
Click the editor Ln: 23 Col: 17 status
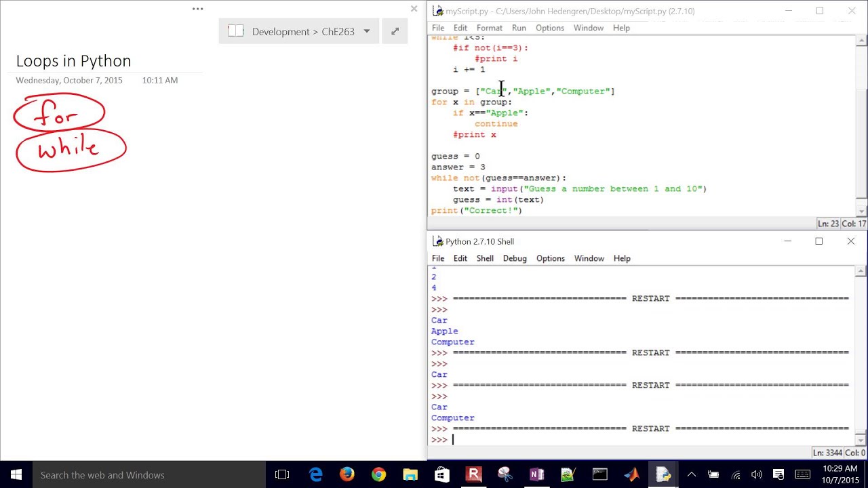(x=842, y=224)
